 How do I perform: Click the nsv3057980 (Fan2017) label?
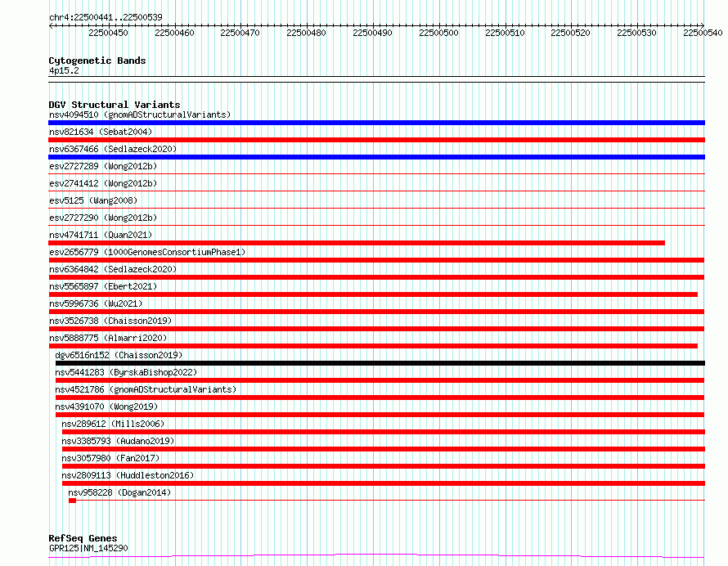[x=110, y=458]
